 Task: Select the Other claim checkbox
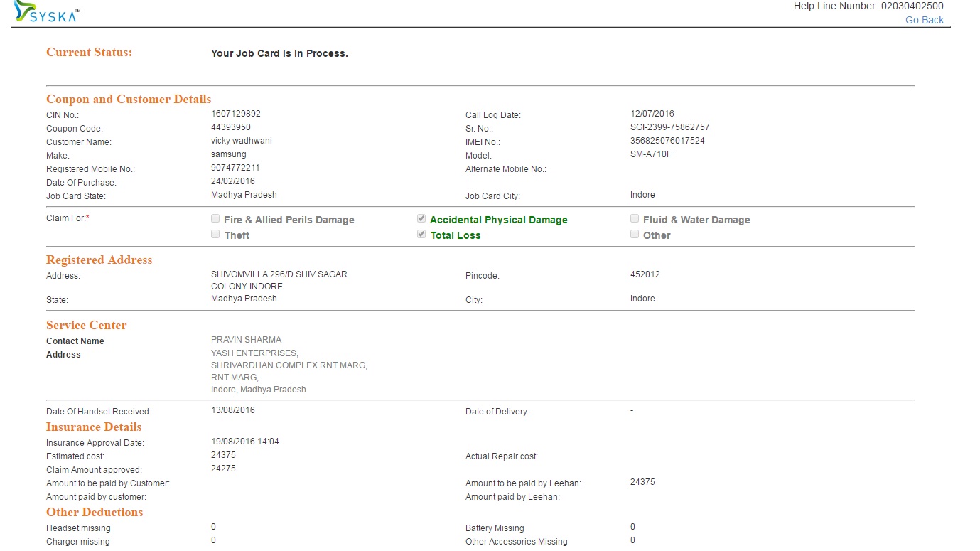(635, 235)
